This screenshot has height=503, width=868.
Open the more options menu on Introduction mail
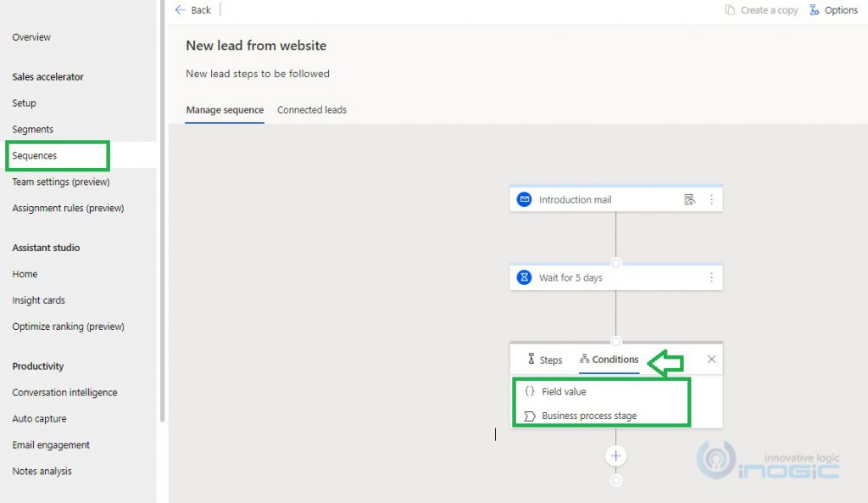pos(712,198)
